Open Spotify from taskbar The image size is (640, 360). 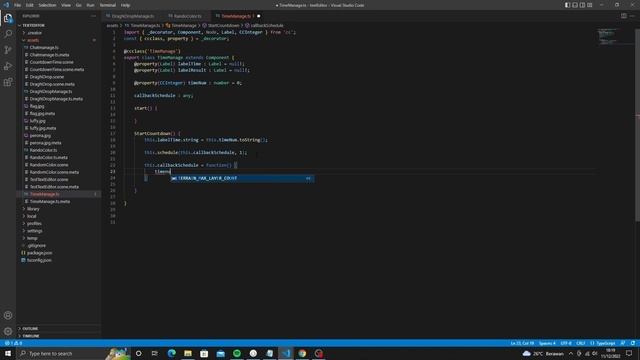coord(237,353)
